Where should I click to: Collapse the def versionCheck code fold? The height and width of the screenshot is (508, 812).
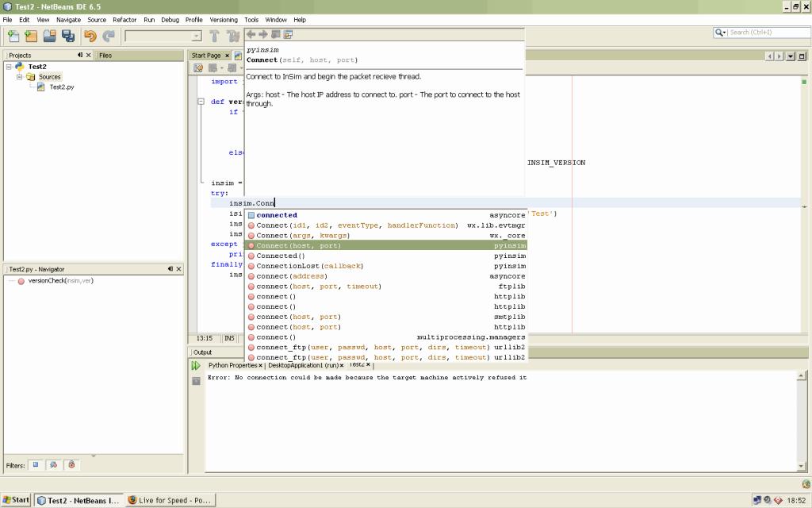coord(201,102)
